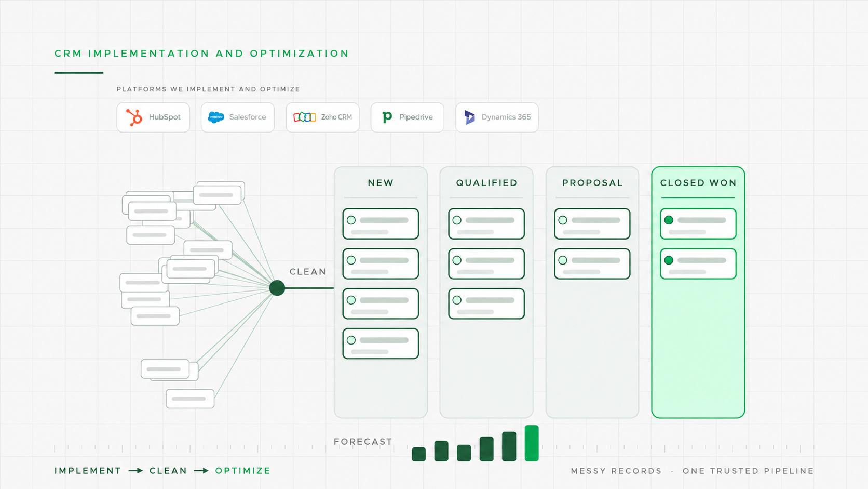This screenshot has width=868, height=489.
Task: Click the Pipedrive green P logo
Action: (387, 117)
